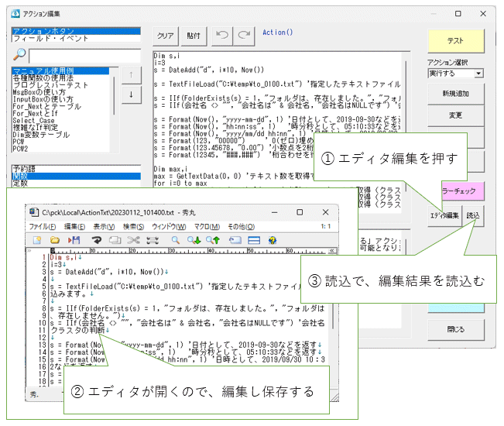Select InputBoxの使い方 list entry
The width and height of the screenshot is (504, 426).
(61, 99)
